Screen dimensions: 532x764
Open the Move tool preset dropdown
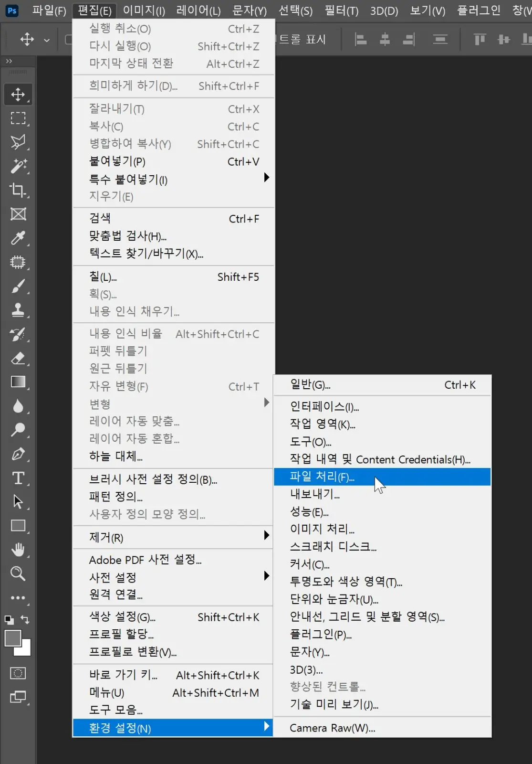tap(46, 40)
